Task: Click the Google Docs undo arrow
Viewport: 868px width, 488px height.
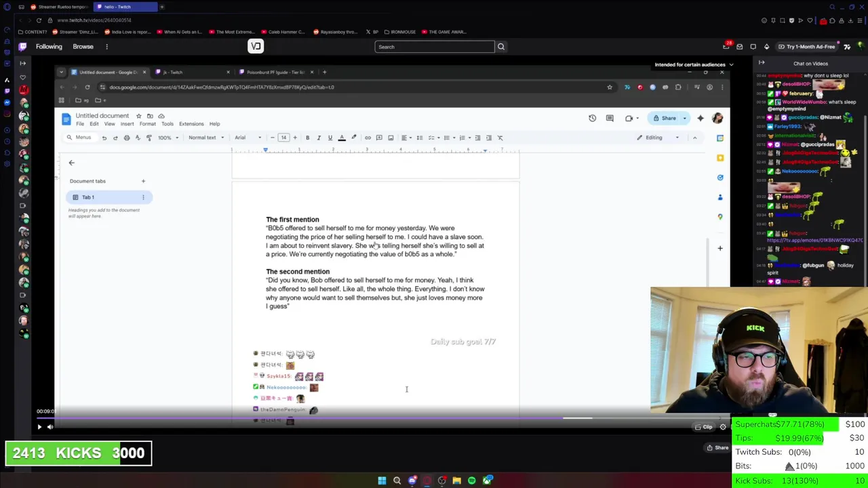Action: tap(104, 138)
